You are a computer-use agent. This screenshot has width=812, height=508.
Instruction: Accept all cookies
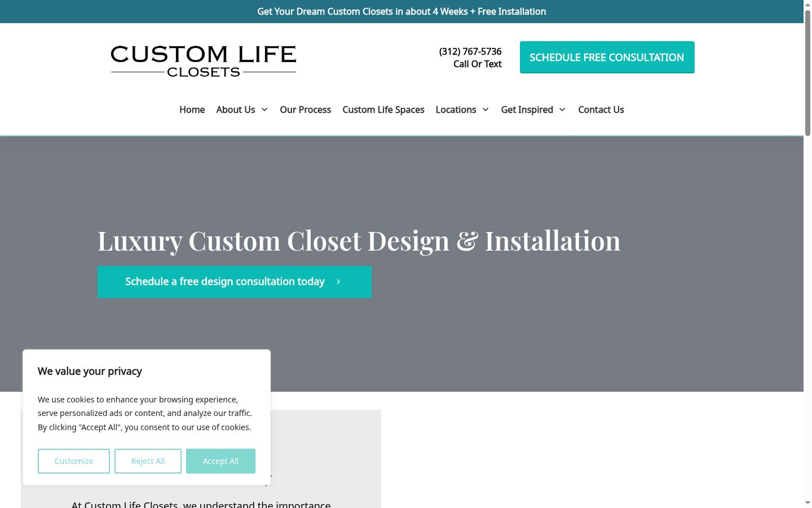[220, 461]
